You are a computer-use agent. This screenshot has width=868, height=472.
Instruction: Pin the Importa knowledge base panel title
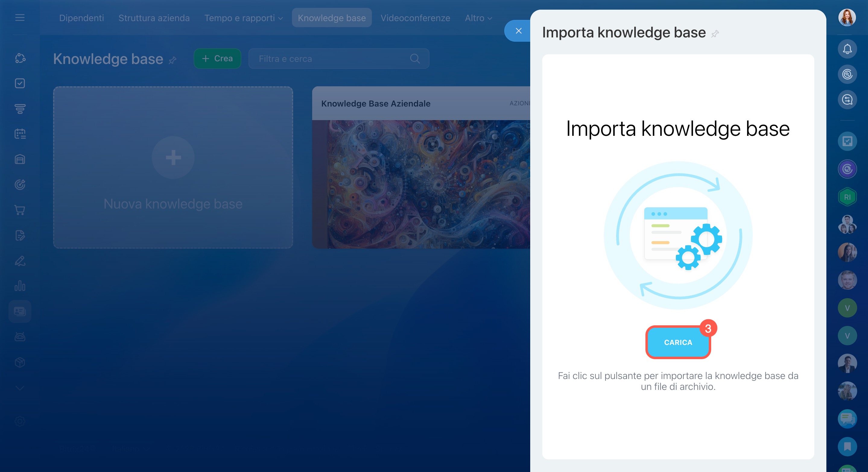tap(715, 34)
